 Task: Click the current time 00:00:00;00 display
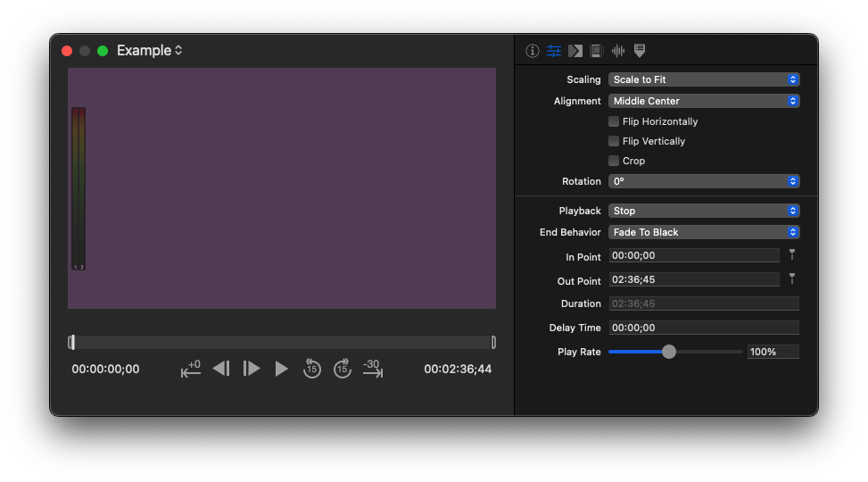point(106,369)
